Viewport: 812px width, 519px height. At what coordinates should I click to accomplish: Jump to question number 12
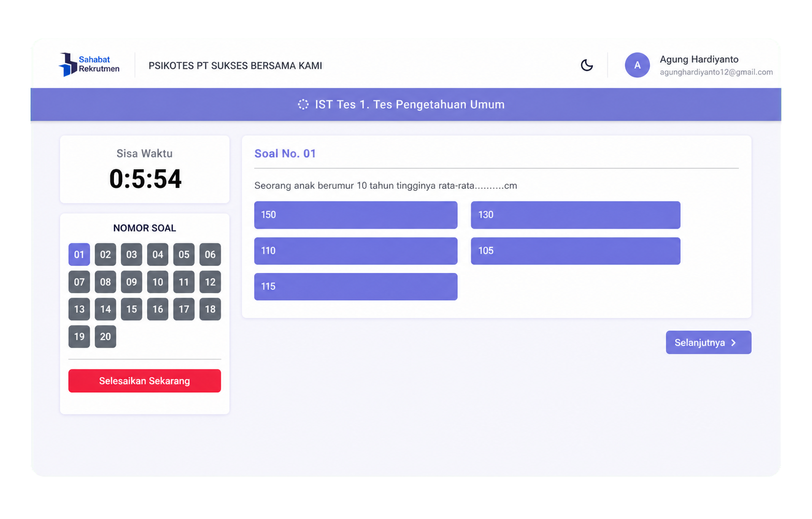[210, 282]
